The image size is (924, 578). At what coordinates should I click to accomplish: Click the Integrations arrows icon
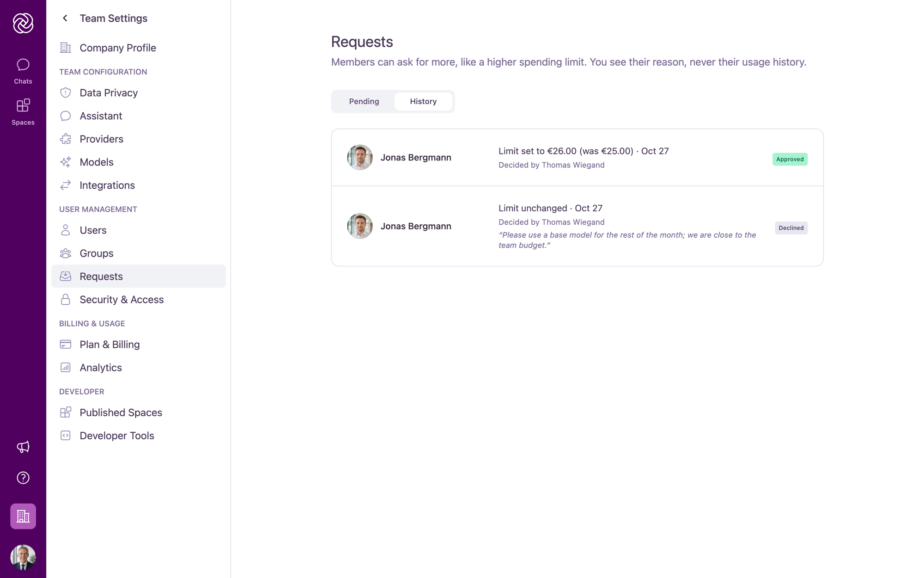(66, 185)
